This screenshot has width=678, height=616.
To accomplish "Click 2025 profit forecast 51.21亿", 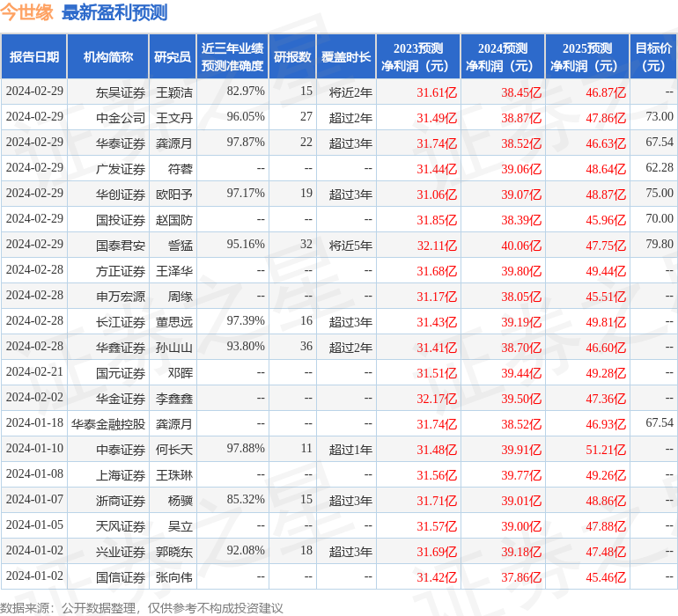I will click(x=606, y=450).
